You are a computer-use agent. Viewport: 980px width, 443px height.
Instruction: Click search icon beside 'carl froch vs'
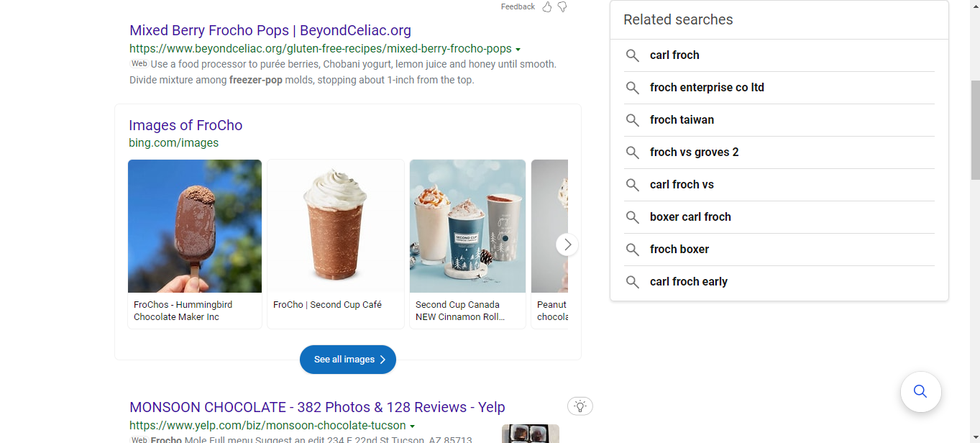pyautogui.click(x=633, y=185)
